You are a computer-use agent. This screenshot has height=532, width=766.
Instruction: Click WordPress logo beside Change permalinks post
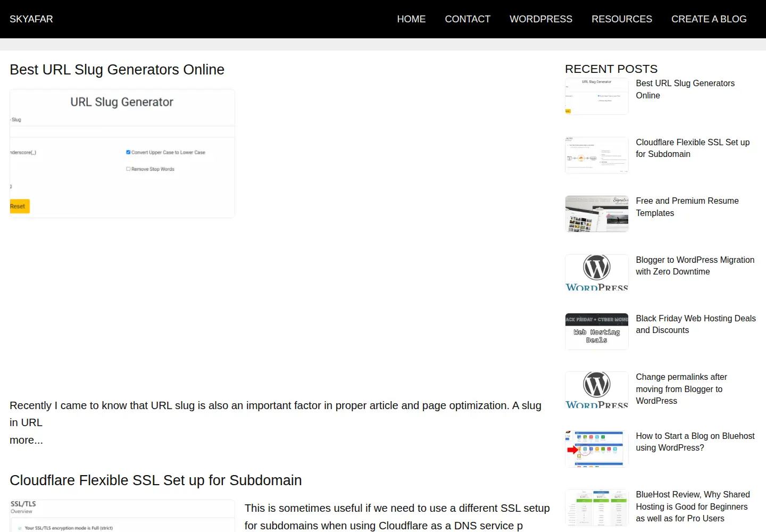pyautogui.click(x=597, y=390)
